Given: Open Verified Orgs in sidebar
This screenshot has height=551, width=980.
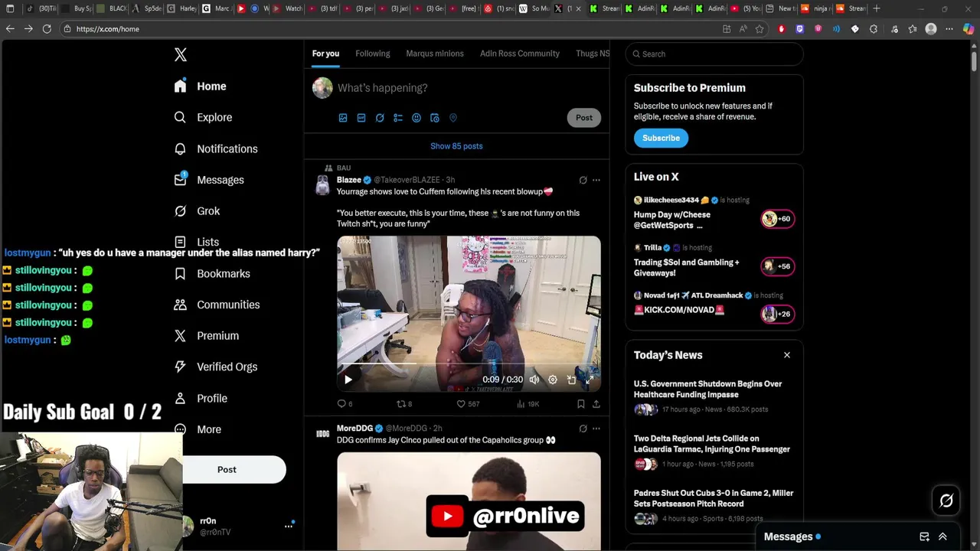Looking at the screenshot, I should pos(216,367).
